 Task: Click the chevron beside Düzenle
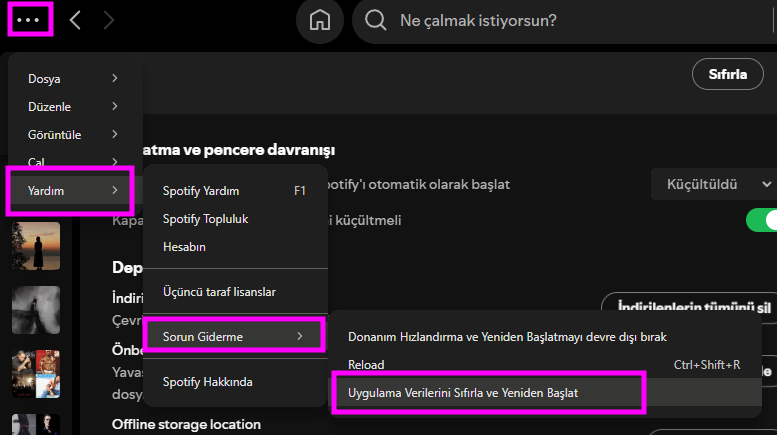[114, 106]
